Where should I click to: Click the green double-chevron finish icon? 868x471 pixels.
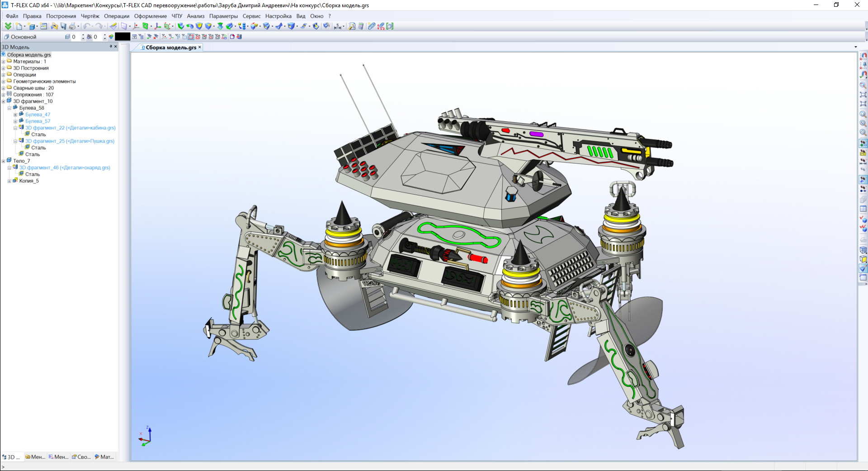(x=8, y=26)
